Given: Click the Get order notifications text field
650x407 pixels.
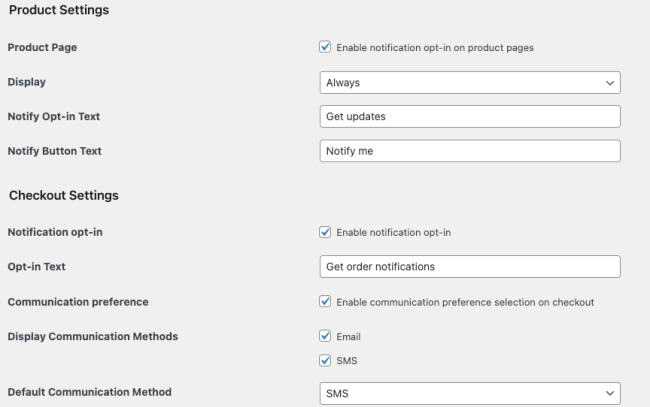Looking at the screenshot, I should point(469,267).
